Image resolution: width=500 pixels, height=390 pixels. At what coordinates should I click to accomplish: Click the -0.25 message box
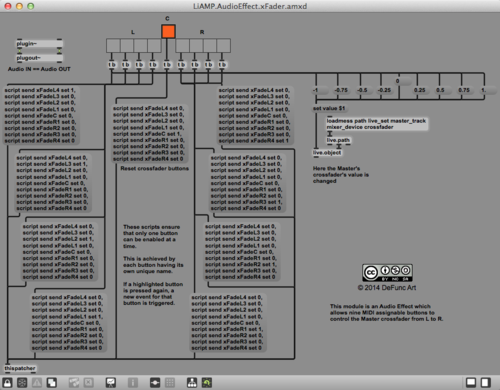click(385, 90)
